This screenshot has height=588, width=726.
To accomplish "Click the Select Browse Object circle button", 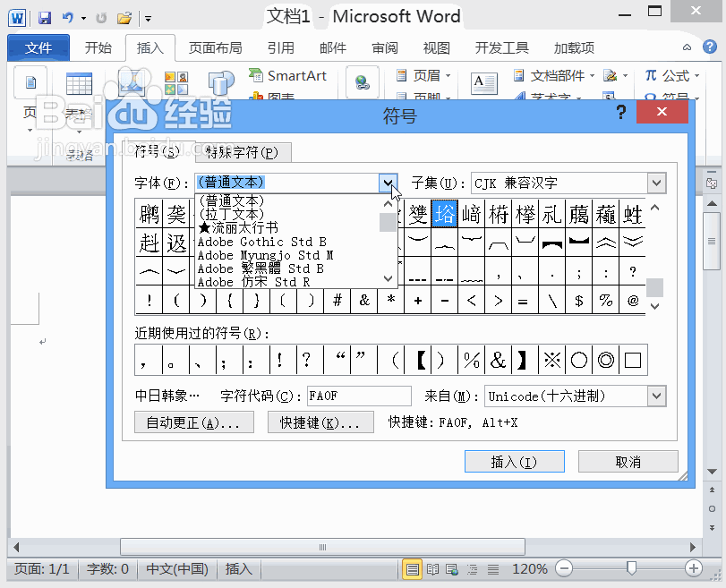I will pos(712,509).
